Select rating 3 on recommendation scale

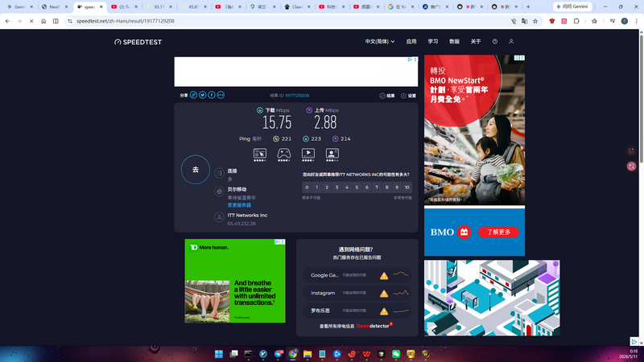coord(336,187)
